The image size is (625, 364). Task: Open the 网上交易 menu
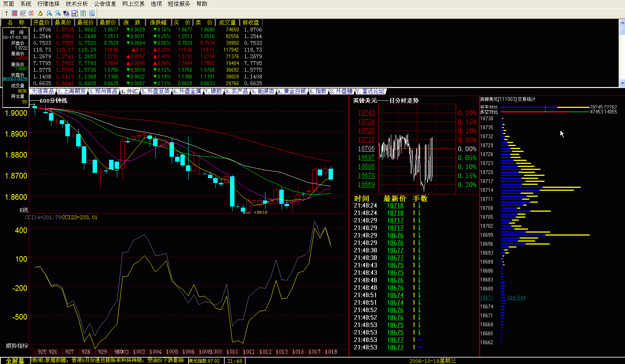134,4
